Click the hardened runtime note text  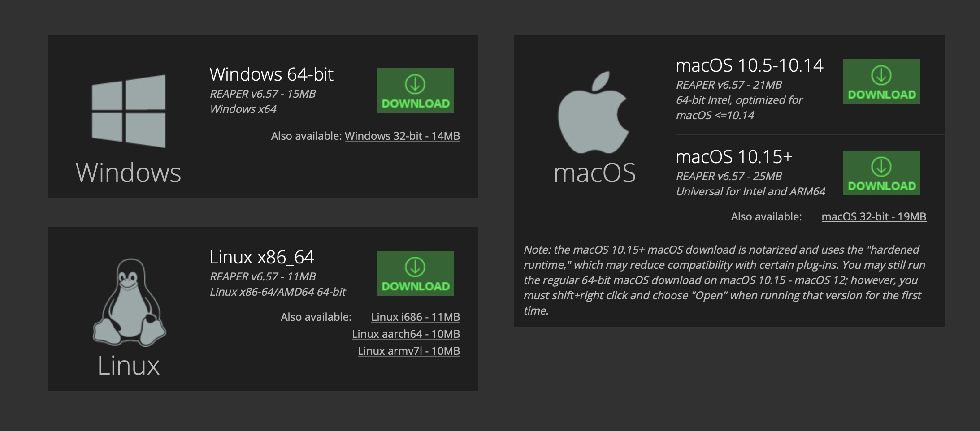[724, 280]
